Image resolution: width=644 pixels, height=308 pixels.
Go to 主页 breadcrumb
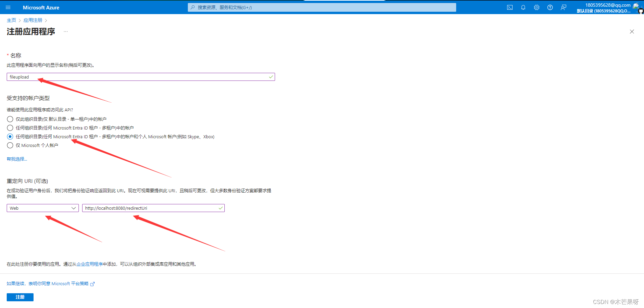coord(11,20)
